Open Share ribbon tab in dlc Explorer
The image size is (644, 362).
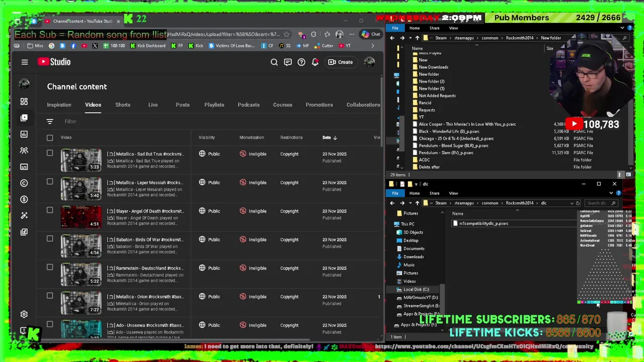tap(434, 193)
